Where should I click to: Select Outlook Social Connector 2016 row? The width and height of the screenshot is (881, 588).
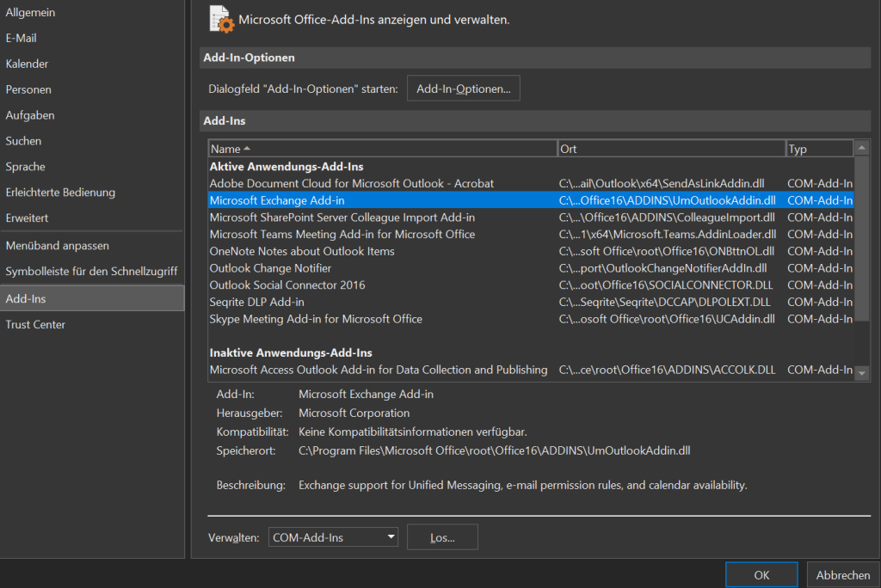530,285
